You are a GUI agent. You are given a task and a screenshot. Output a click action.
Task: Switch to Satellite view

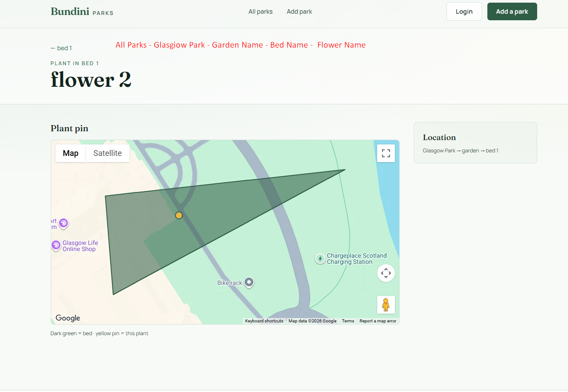pos(108,153)
